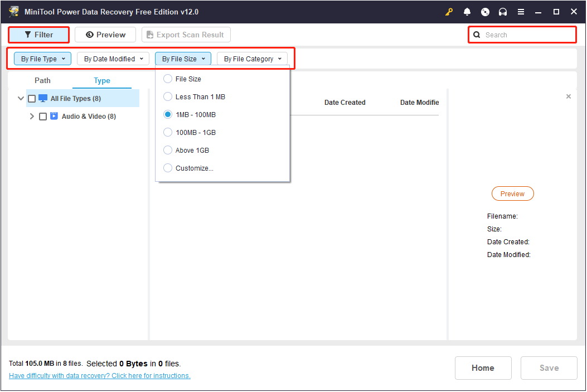Click the Audio & Video category icon
Viewport: 587px width, 392px height.
click(x=54, y=116)
